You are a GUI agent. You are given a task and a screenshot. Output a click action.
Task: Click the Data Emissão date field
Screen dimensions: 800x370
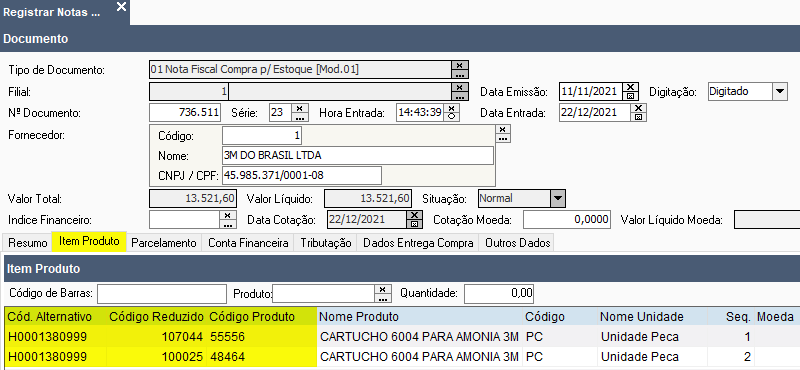(x=591, y=92)
